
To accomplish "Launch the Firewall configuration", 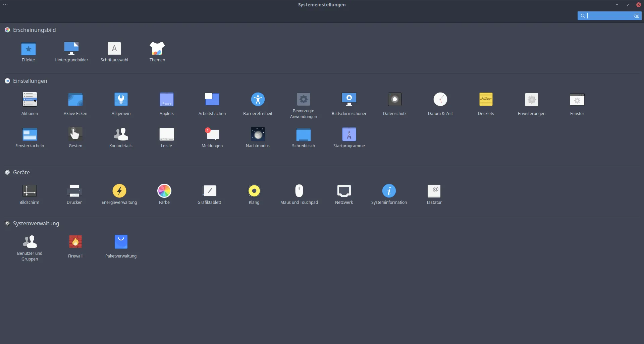I will point(75,242).
